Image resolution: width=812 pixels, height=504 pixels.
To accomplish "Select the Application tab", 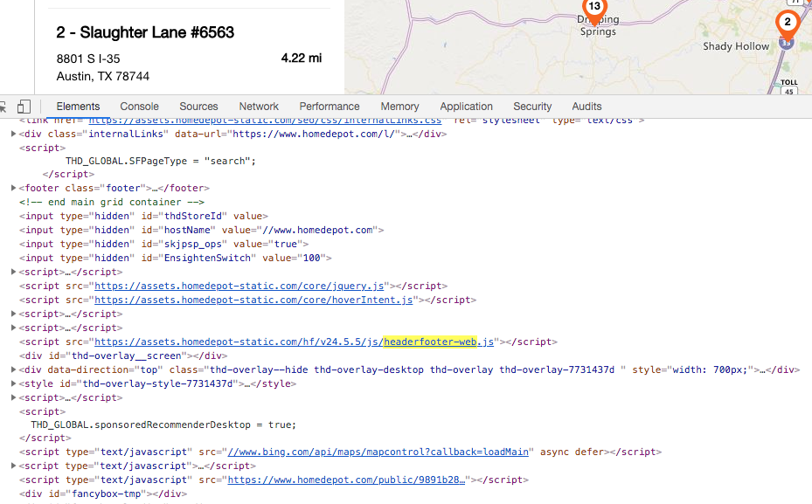I will click(x=466, y=107).
